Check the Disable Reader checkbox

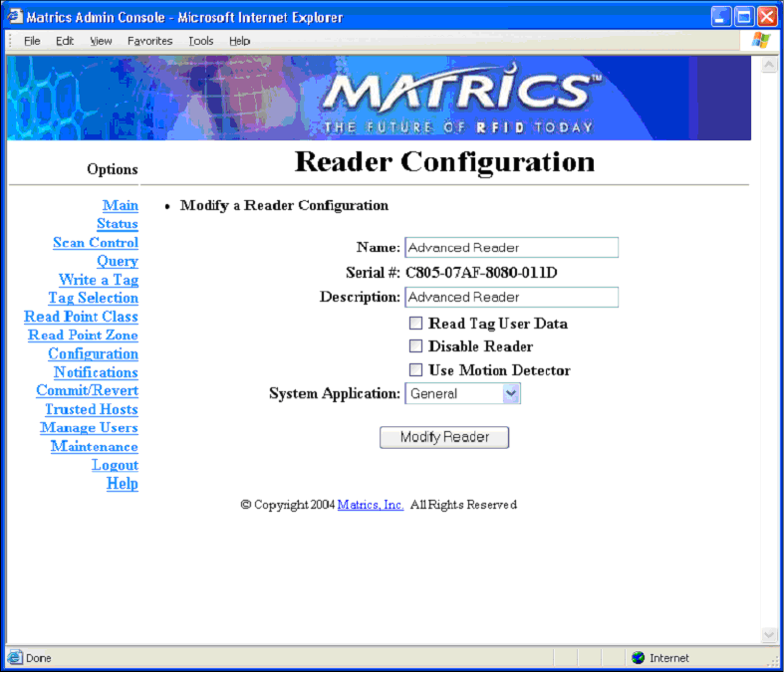[415, 345]
